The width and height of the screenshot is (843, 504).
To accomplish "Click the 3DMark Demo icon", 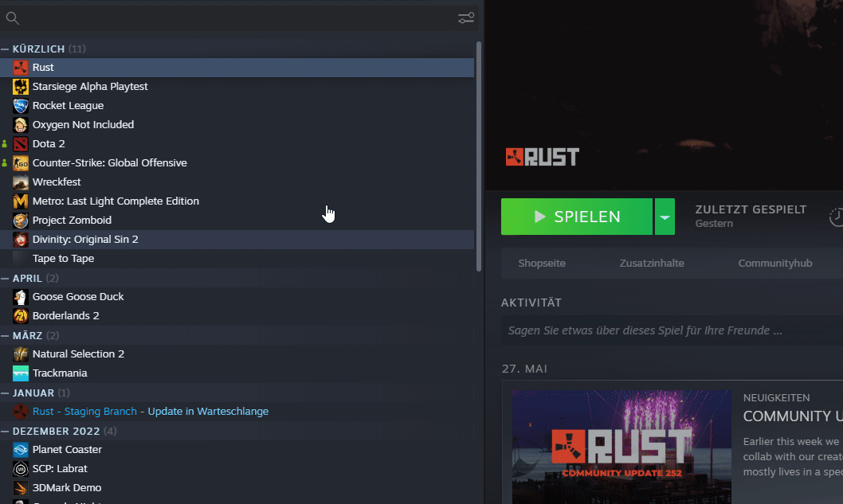I will click(x=21, y=488).
